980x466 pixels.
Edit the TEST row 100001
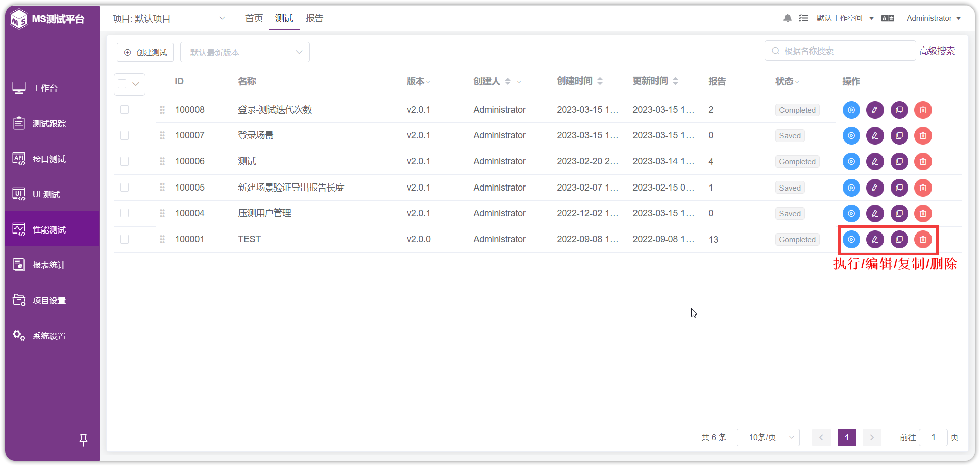point(875,239)
